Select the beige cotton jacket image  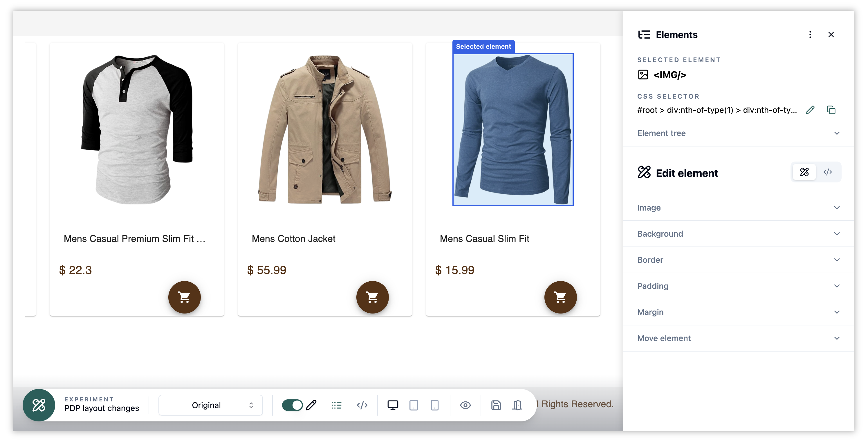pyautogui.click(x=324, y=130)
